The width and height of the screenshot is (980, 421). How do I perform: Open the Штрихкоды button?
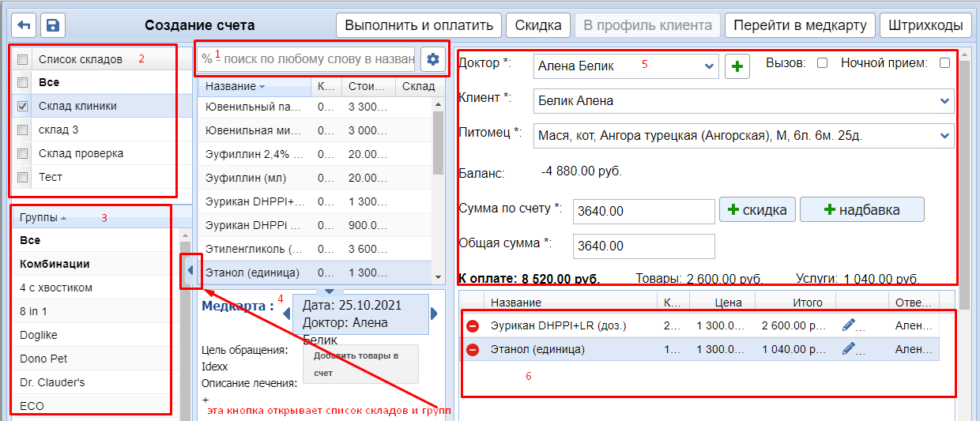tap(925, 25)
